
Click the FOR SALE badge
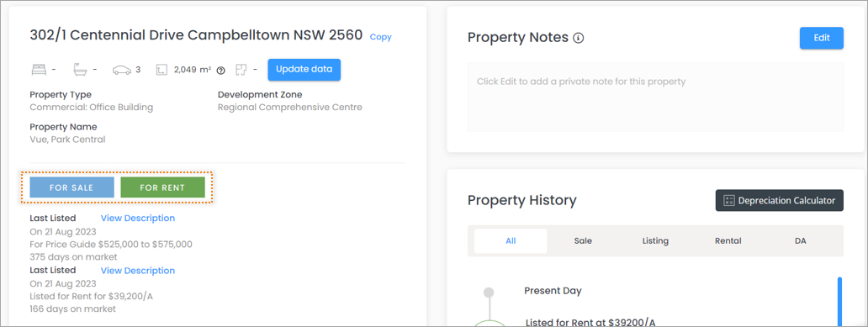pos(71,187)
